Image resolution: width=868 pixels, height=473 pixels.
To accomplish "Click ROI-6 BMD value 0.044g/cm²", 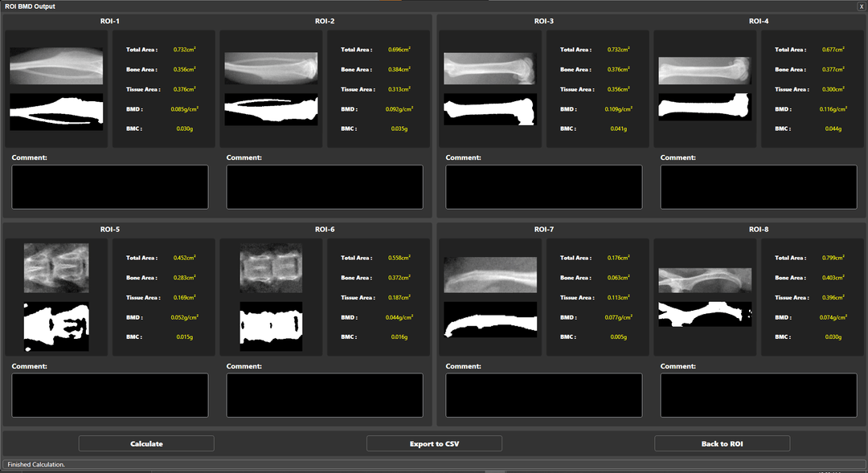I will pyautogui.click(x=399, y=317).
